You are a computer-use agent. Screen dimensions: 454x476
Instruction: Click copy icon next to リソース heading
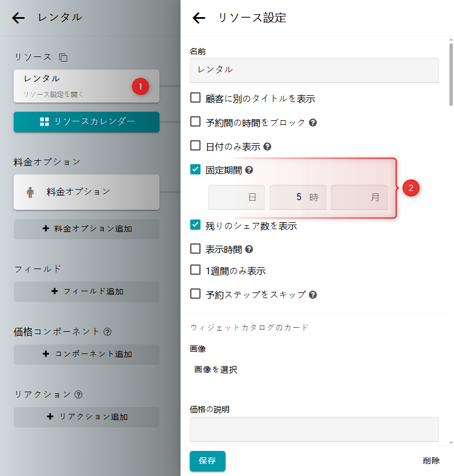coord(63,58)
